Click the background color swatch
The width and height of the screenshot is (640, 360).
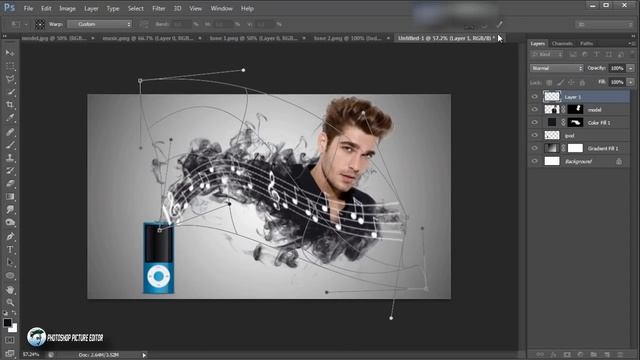coord(14,328)
